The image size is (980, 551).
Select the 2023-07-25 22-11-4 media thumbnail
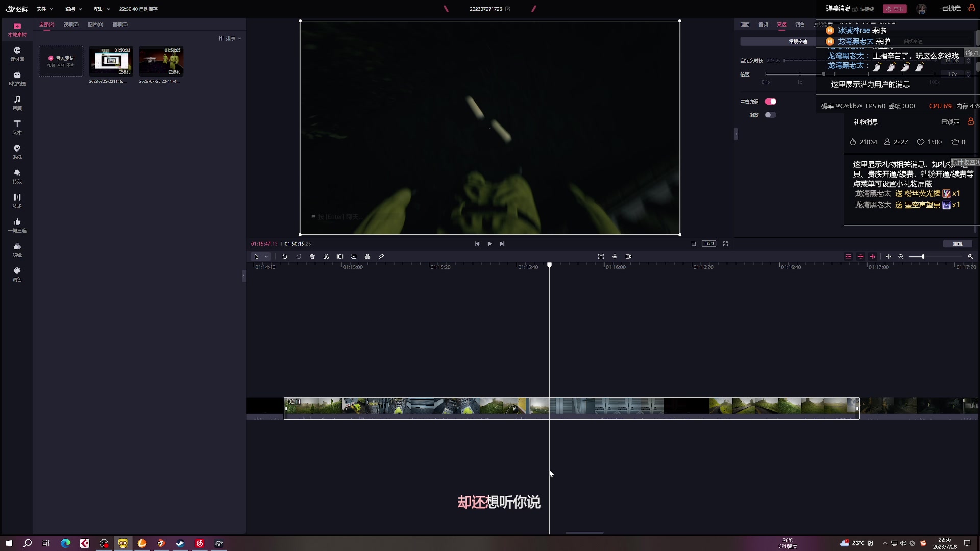pos(161,61)
